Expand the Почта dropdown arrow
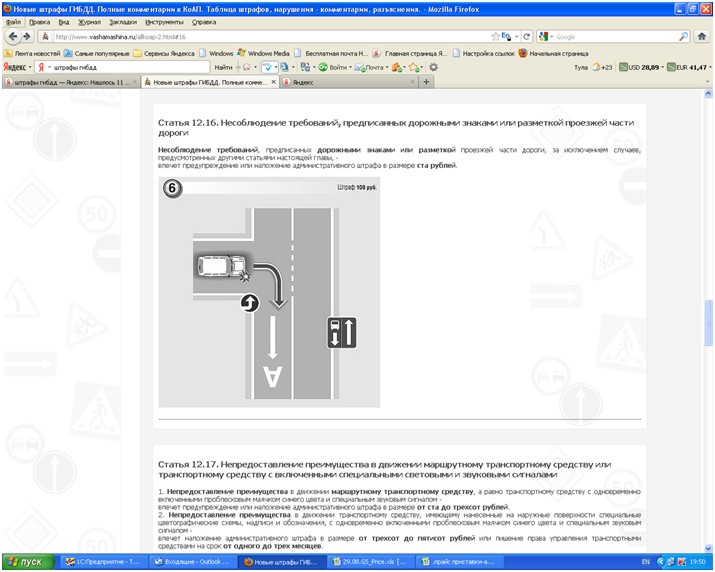 click(x=387, y=68)
